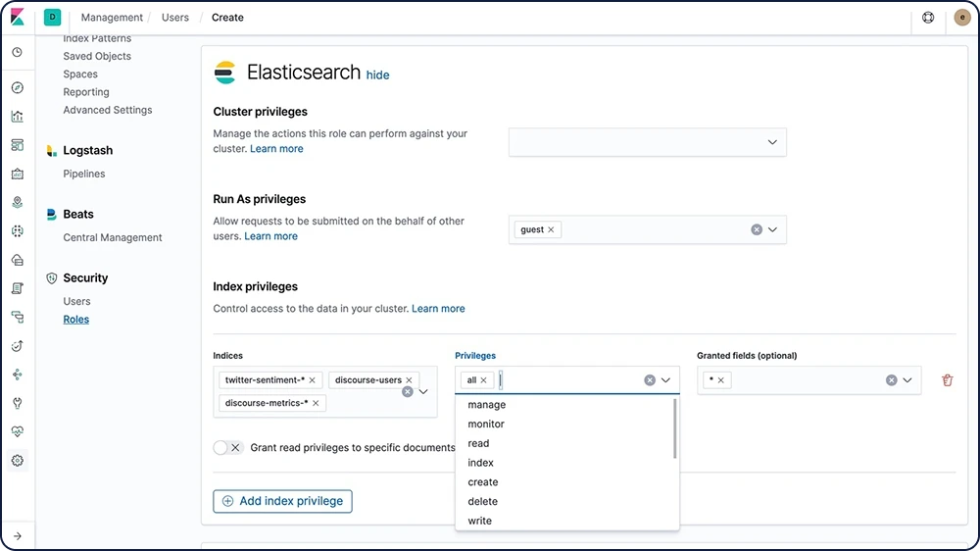Expand the Indices dropdown arrow
Viewport: 980px width, 551px height.
click(x=423, y=391)
